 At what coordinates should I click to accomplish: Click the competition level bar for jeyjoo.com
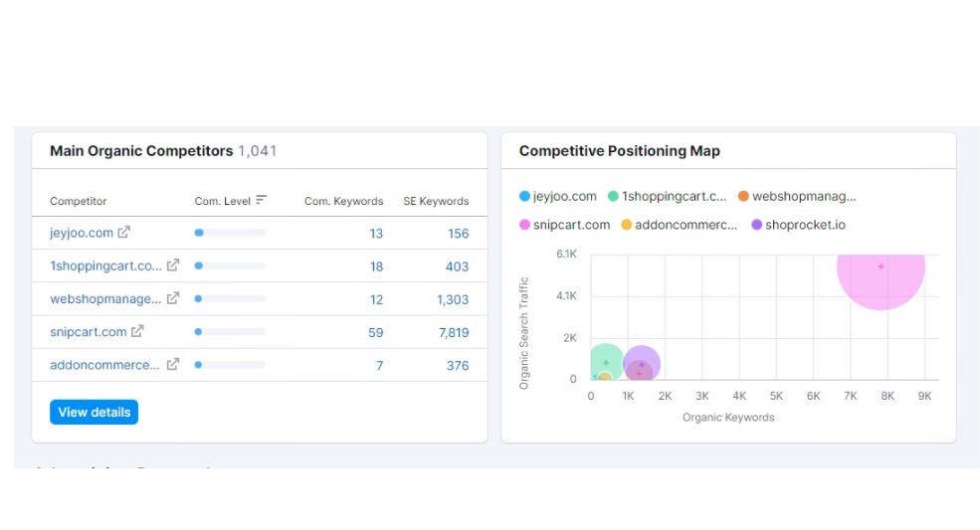point(230,233)
